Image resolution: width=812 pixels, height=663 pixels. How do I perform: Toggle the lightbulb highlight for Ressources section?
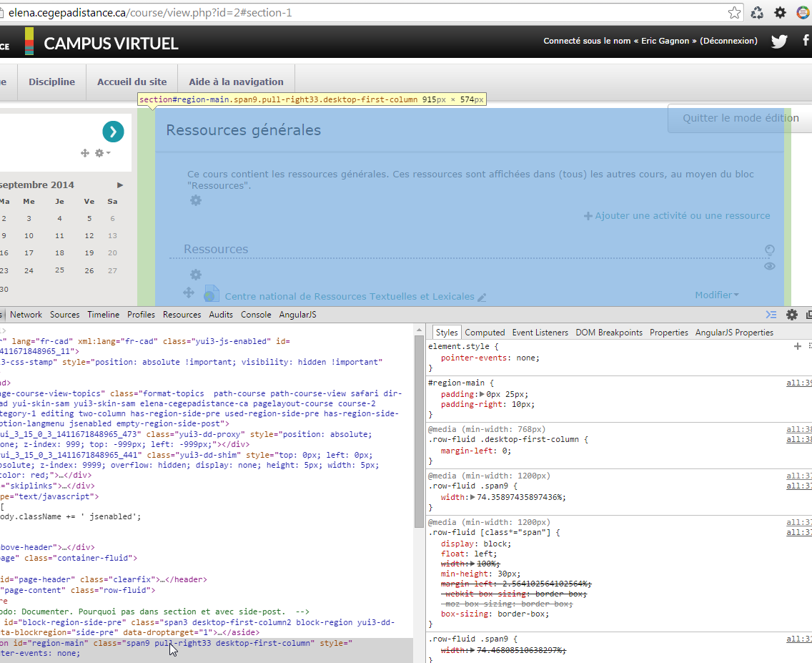tap(770, 250)
